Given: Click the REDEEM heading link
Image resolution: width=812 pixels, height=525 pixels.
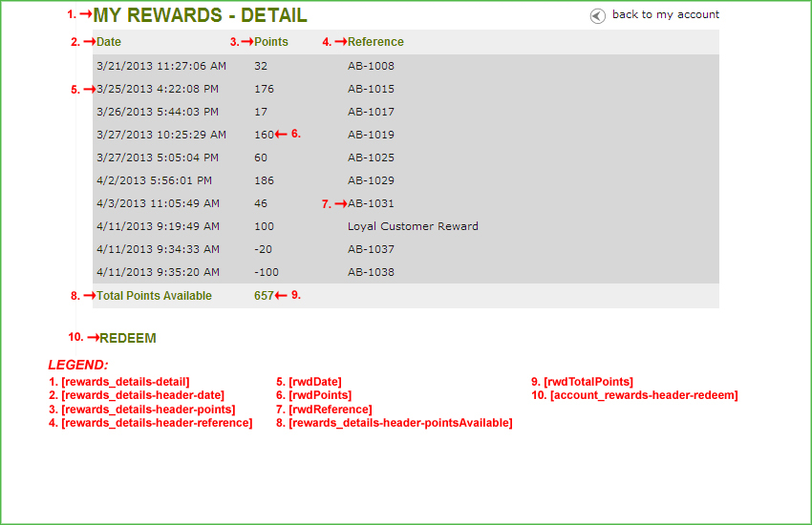Looking at the screenshot, I should pos(128,338).
